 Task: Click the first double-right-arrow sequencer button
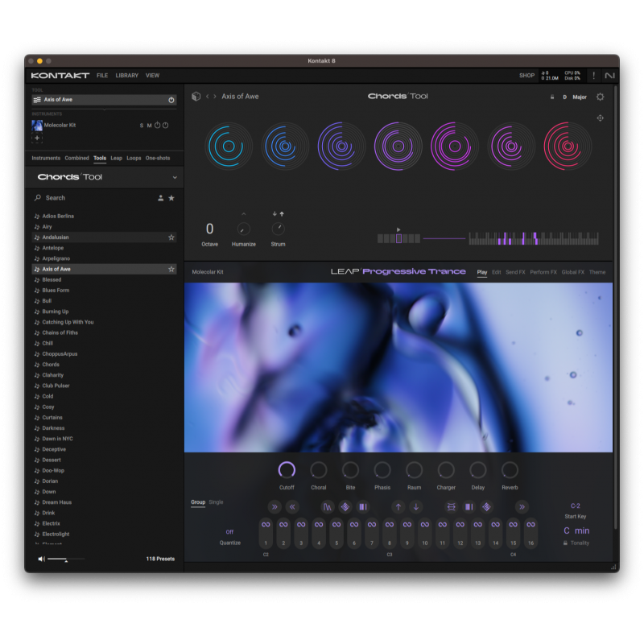(275, 507)
